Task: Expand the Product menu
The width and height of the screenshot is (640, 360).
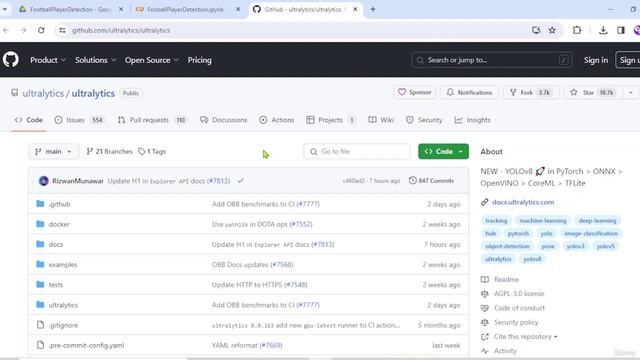Action: point(48,60)
